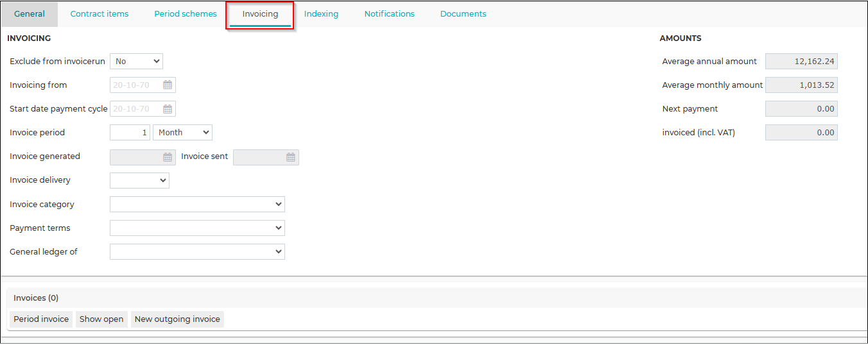Click the Show open button
This screenshot has width=868, height=345.
[x=101, y=319]
